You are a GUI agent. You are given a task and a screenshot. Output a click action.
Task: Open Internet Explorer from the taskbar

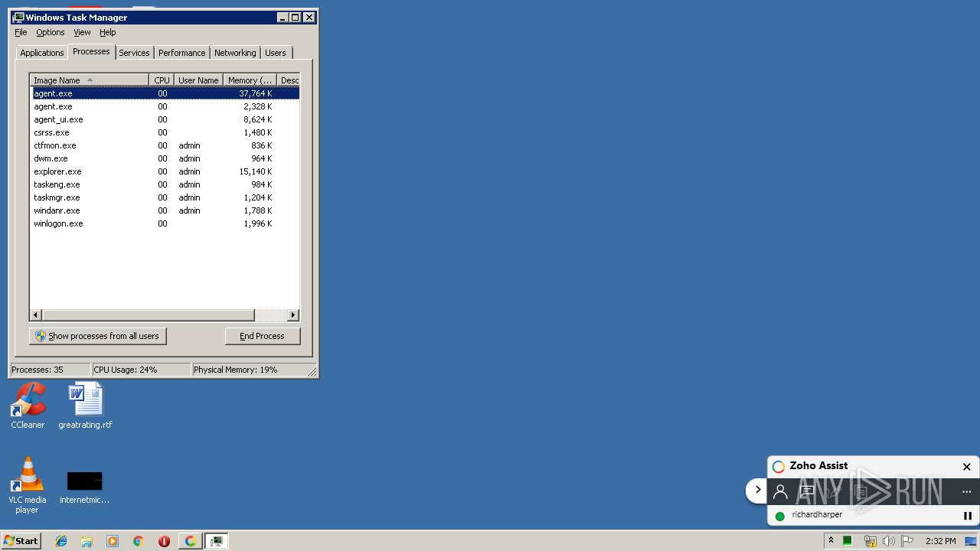(x=61, y=541)
